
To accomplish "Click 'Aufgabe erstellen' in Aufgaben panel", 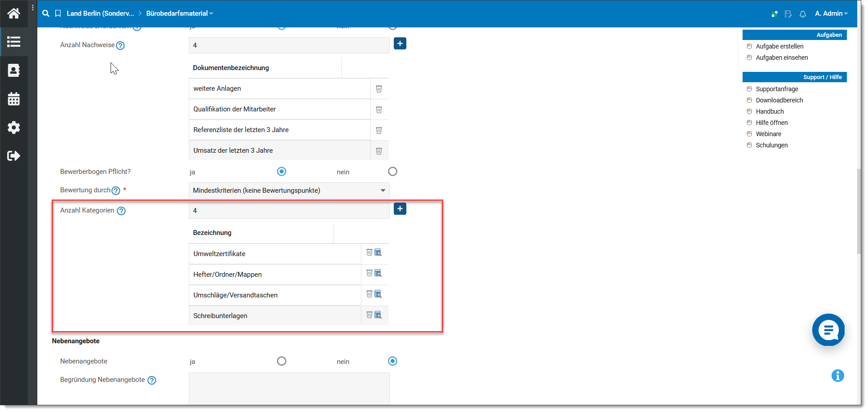I will (x=779, y=46).
